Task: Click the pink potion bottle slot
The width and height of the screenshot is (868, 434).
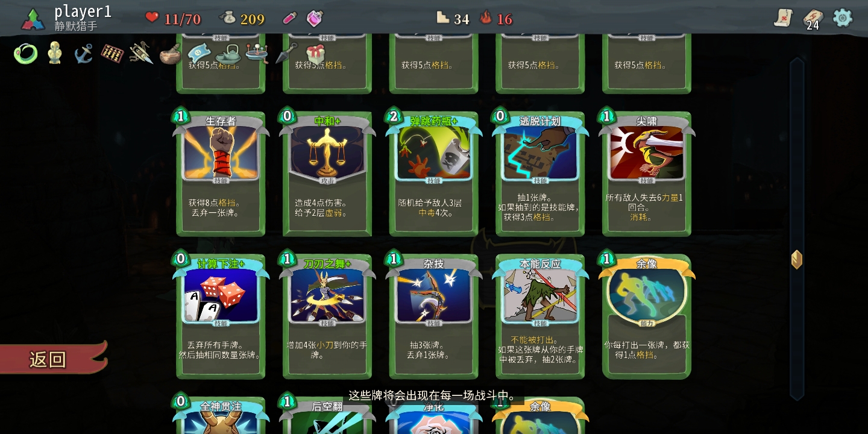Action: 315,18
